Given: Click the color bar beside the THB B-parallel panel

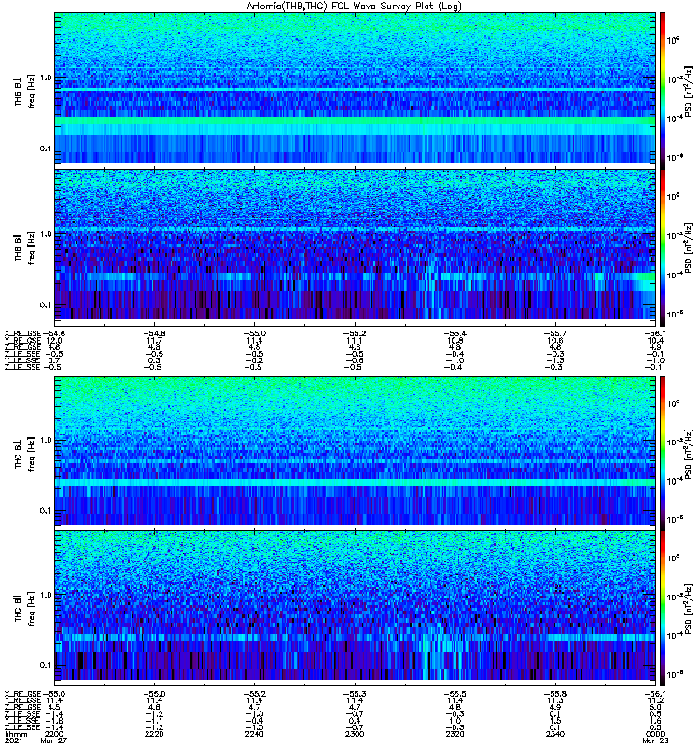Looking at the screenshot, I should (663, 247).
